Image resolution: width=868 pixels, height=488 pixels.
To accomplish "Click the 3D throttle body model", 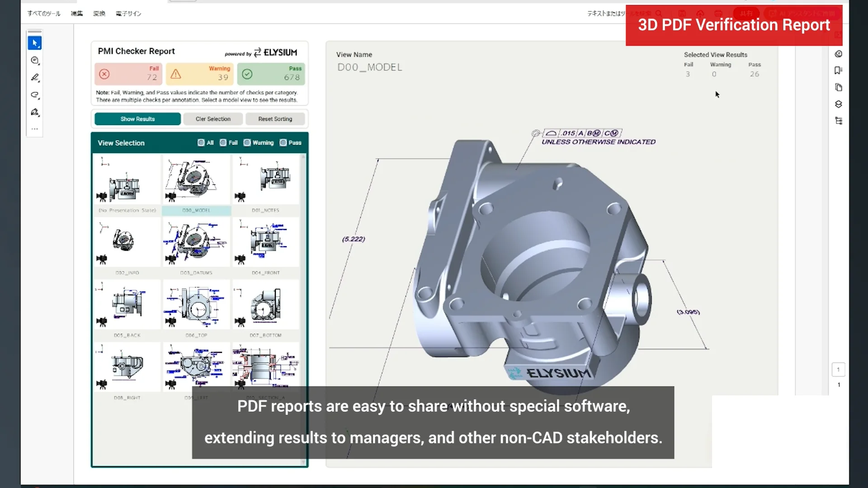I will pos(533,267).
